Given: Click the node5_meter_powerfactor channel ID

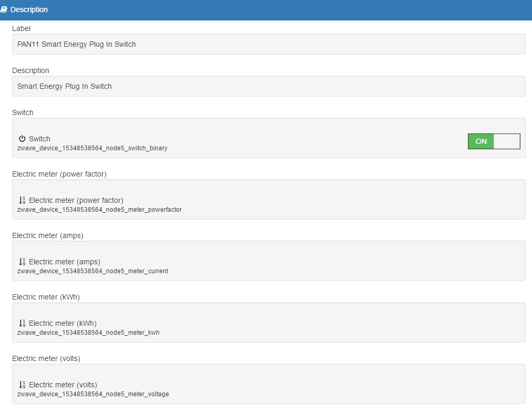Looking at the screenshot, I should tap(99, 210).
